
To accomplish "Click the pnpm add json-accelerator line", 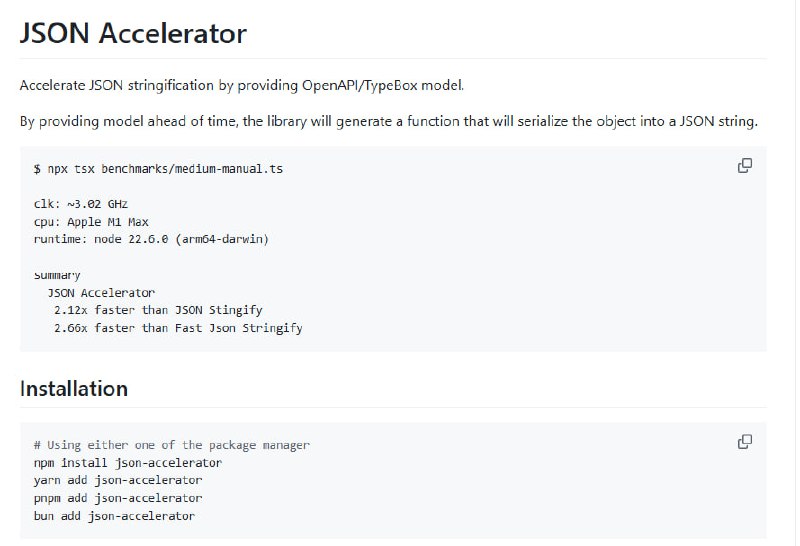I will pos(117,498).
